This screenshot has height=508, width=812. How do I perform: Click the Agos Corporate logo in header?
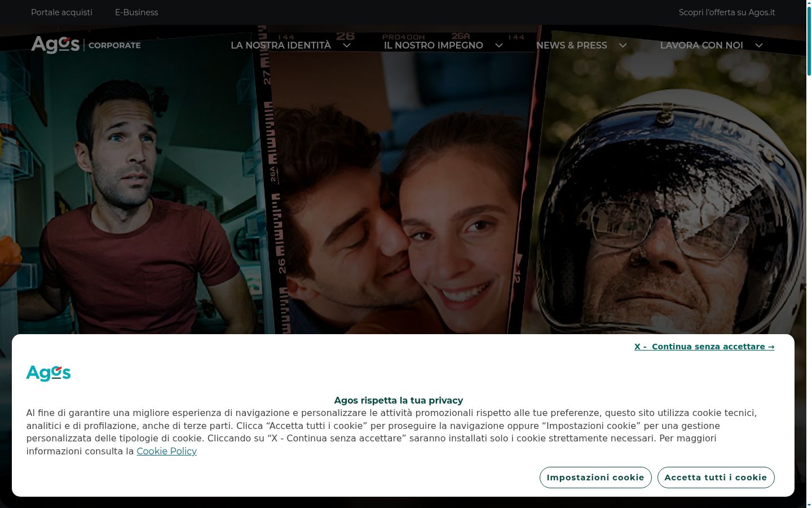86,45
